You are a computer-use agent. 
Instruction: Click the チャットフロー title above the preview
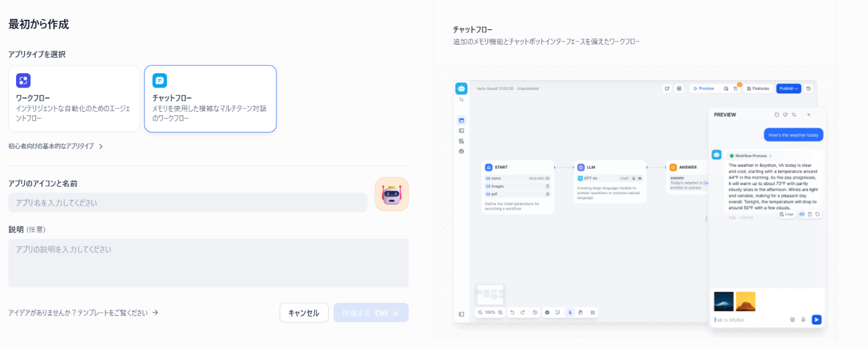472,30
